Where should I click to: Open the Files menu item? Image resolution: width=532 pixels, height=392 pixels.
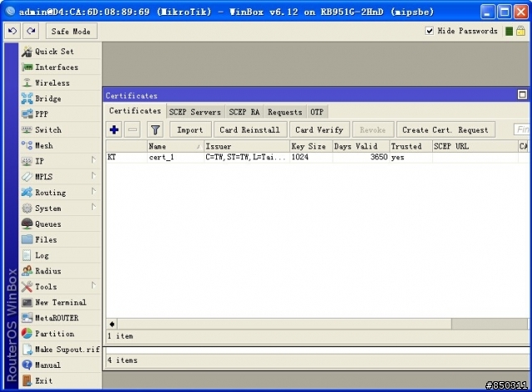point(61,239)
